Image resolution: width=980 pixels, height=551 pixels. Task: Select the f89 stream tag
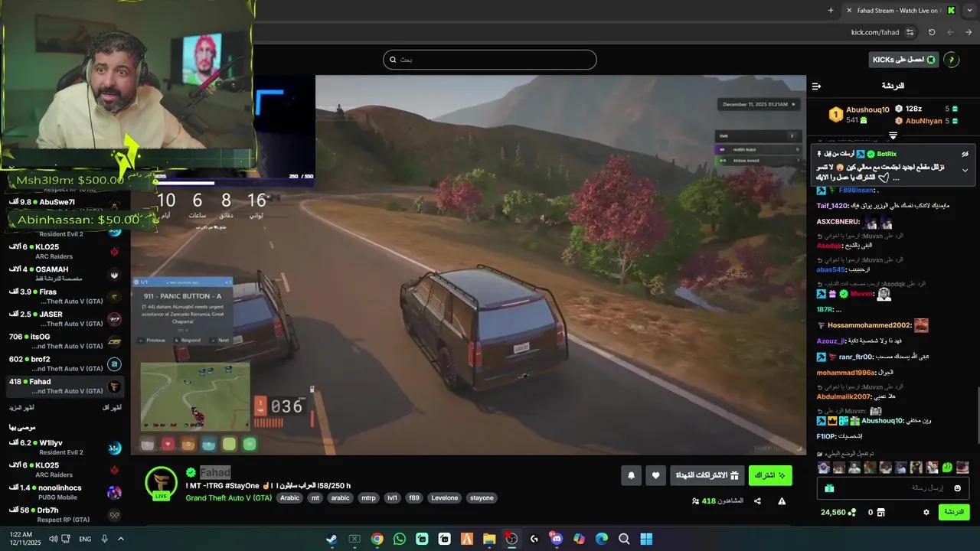coord(414,497)
